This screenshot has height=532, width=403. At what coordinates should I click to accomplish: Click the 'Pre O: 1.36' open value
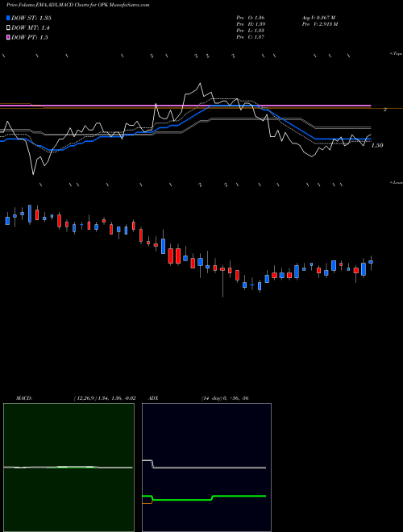click(251, 18)
